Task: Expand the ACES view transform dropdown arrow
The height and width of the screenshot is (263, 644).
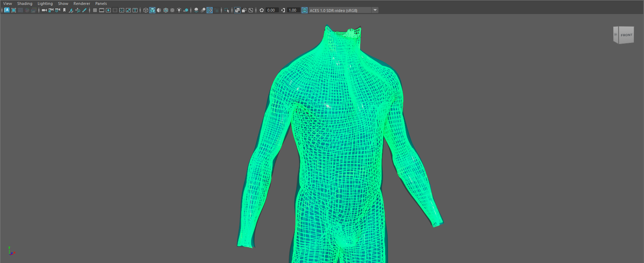Action: pos(375,10)
